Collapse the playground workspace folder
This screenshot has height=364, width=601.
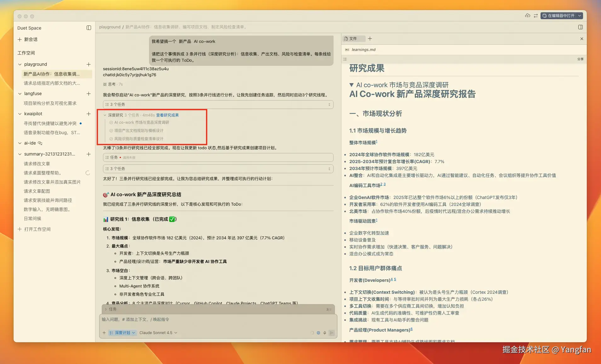(20, 65)
